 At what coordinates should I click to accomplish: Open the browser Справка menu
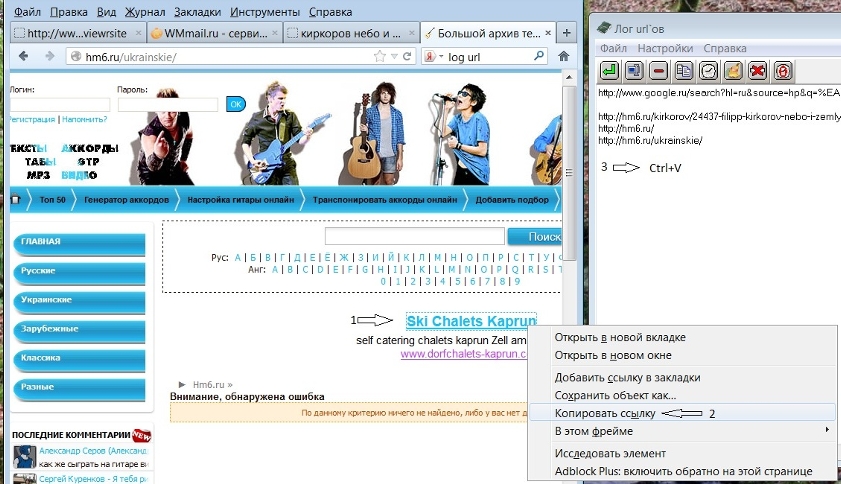[x=330, y=12]
